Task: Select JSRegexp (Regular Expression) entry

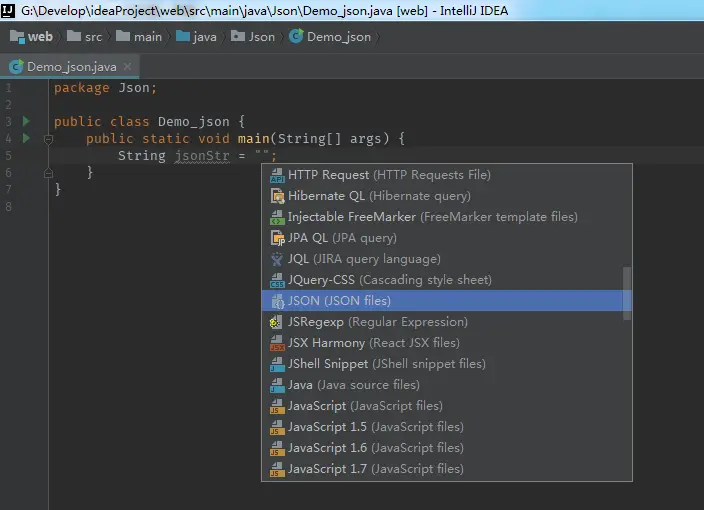Action: (x=447, y=322)
